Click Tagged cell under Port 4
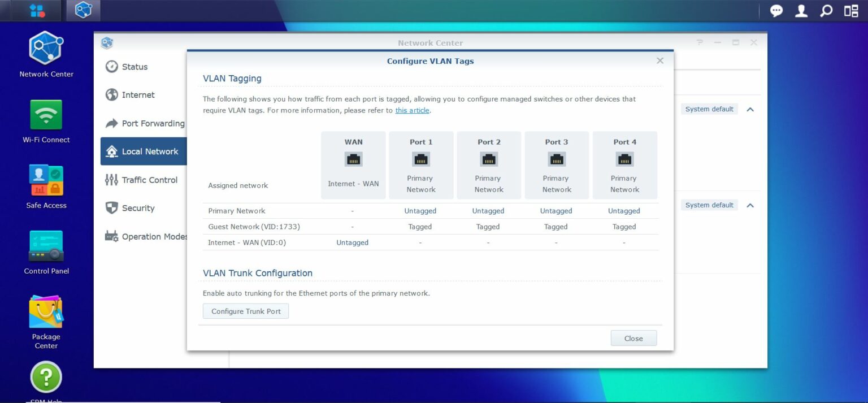 [624, 227]
